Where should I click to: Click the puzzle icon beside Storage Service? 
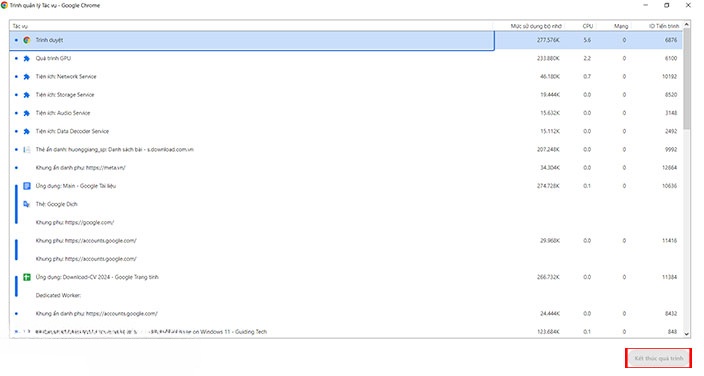click(26, 95)
